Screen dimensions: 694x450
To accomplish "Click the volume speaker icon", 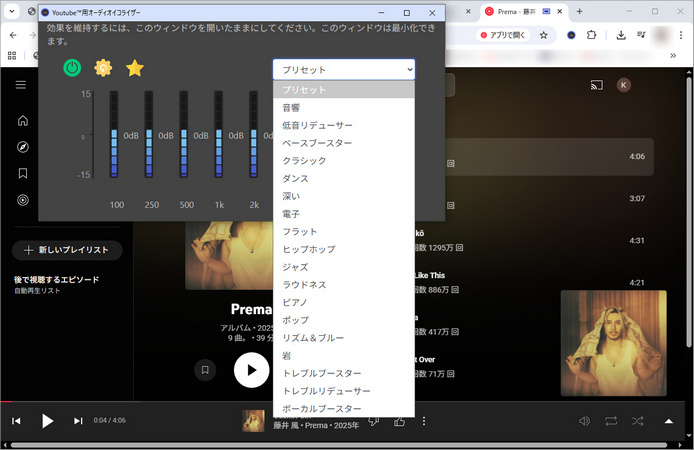I will click(x=584, y=421).
